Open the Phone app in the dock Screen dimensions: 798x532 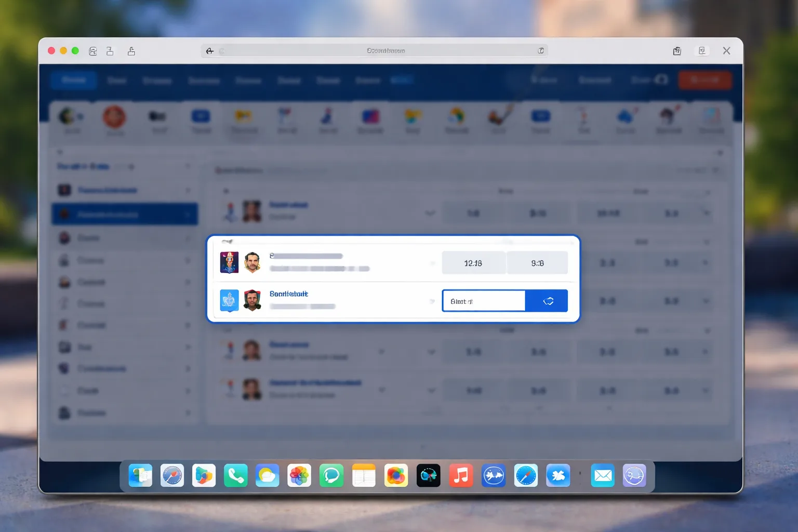tap(236, 475)
